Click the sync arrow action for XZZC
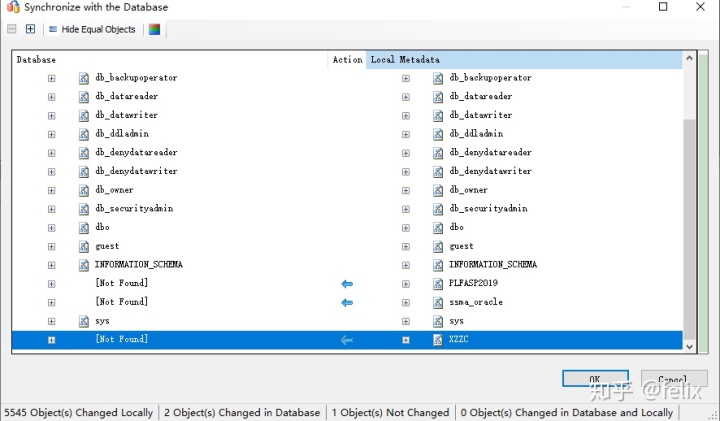Screen dimensions: 720x421 coord(347,340)
